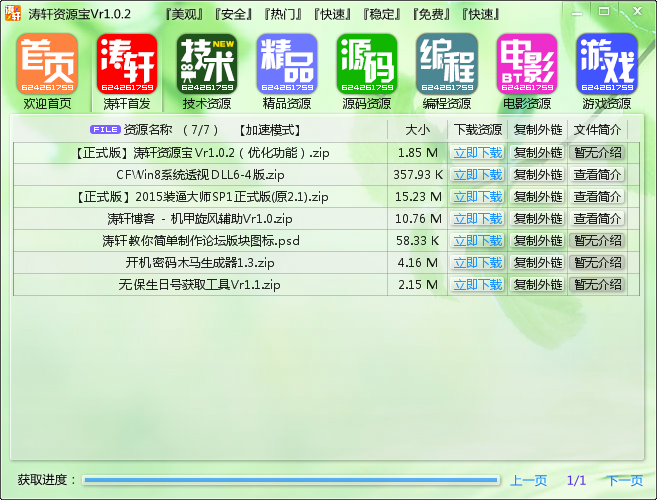Copy external link for 论坛版块图标.psd
Viewport: 657px width, 500px height.
[538, 241]
